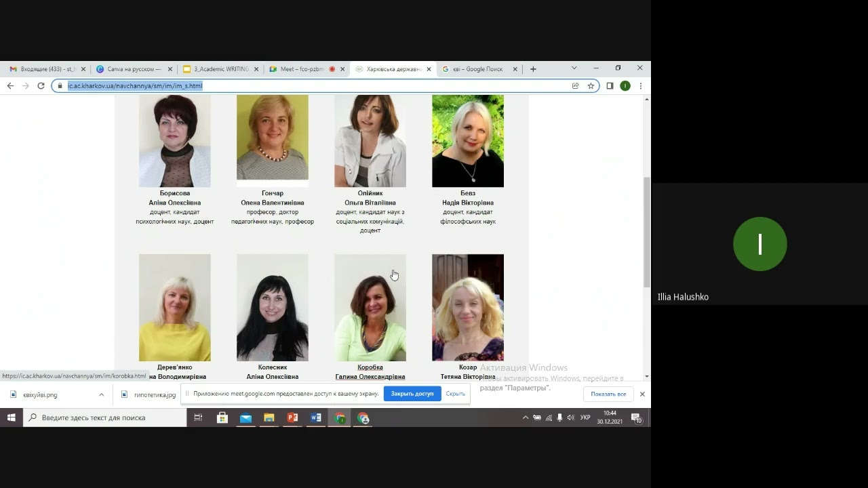Click the name Олійник Ольга Віталіївна
This screenshot has height=488, width=868.
[x=370, y=198]
